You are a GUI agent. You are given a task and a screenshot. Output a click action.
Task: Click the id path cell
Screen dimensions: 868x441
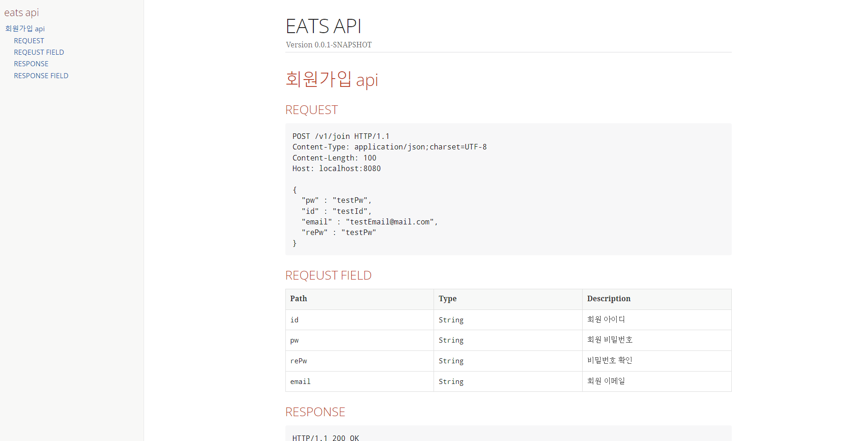coord(359,320)
